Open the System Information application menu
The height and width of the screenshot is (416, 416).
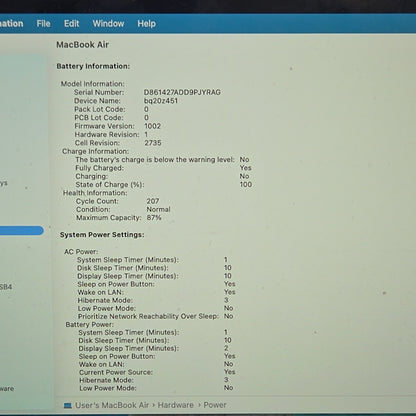pyautogui.click(x=11, y=24)
